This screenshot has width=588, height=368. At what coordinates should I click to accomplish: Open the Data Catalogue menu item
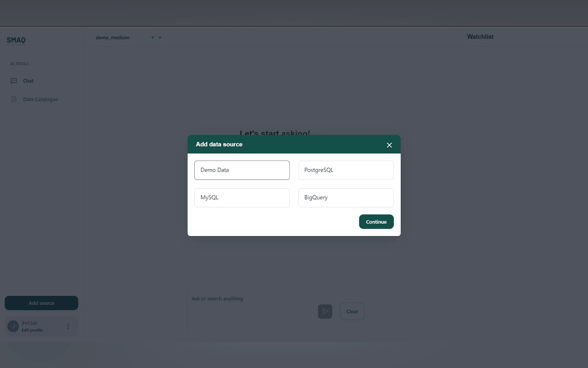coord(41,99)
